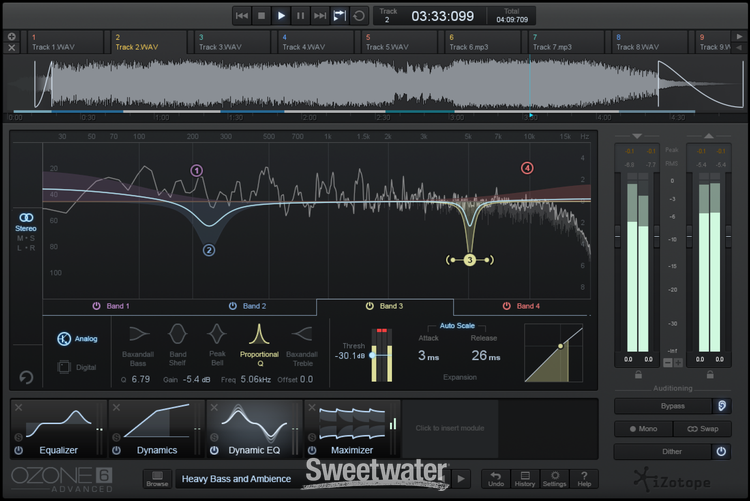The height and width of the screenshot is (501, 750).
Task: Open the Band 4 tab
Action: [x=521, y=306]
